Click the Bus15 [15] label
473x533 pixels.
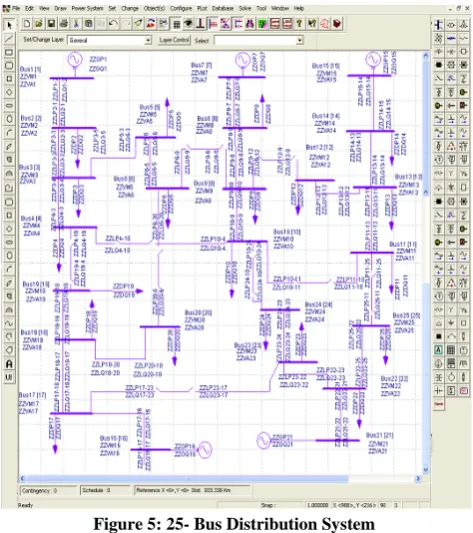click(326, 65)
